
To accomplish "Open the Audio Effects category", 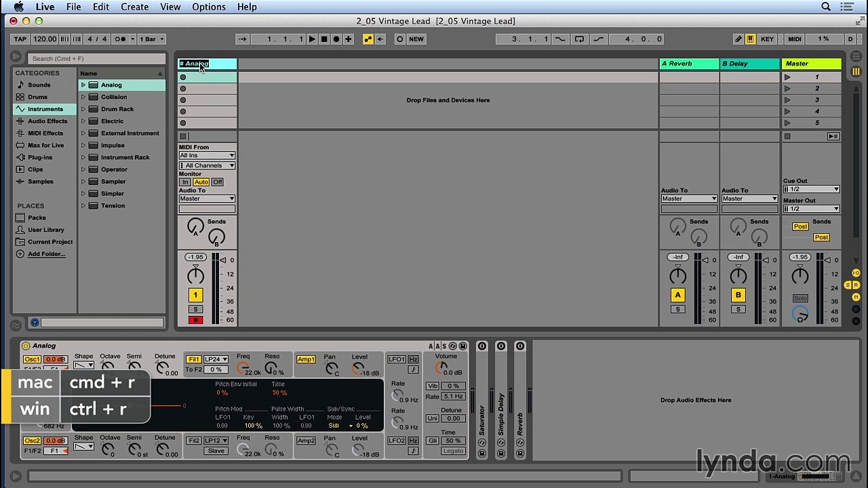I will pyautogui.click(x=47, y=121).
